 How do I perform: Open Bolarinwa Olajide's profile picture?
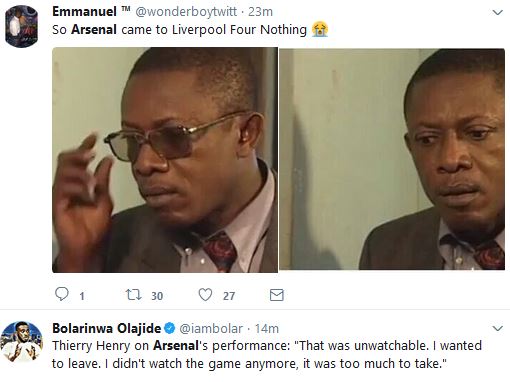[x=22, y=342]
